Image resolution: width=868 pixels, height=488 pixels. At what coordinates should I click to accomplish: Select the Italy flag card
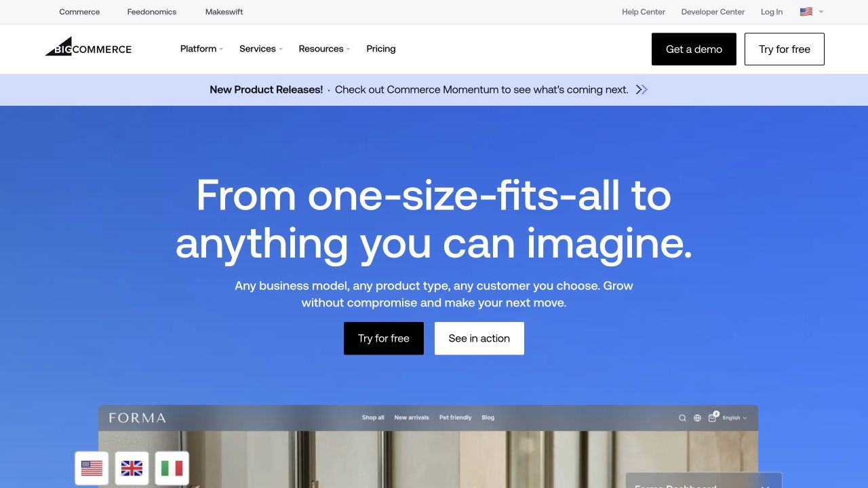(172, 468)
